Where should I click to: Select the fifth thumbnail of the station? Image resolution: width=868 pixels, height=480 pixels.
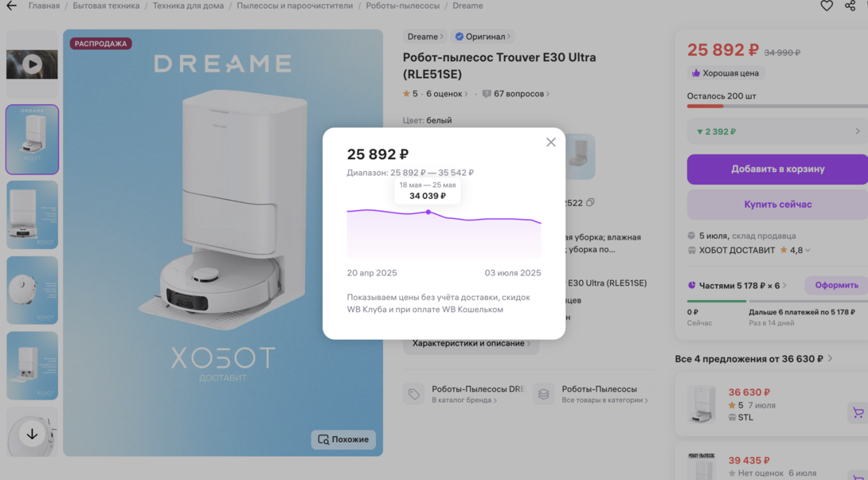pos(32,365)
